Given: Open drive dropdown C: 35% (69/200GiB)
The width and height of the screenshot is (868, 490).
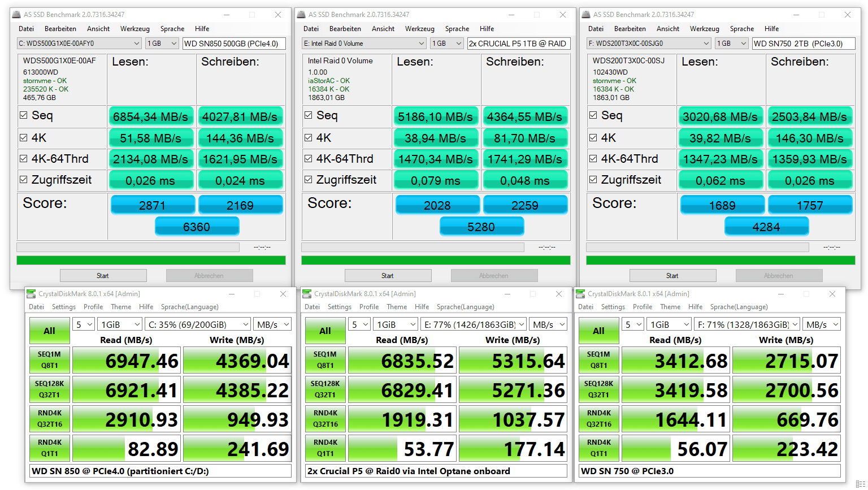Looking at the screenshot, I should pyautogui.click(x=198, y=324).
